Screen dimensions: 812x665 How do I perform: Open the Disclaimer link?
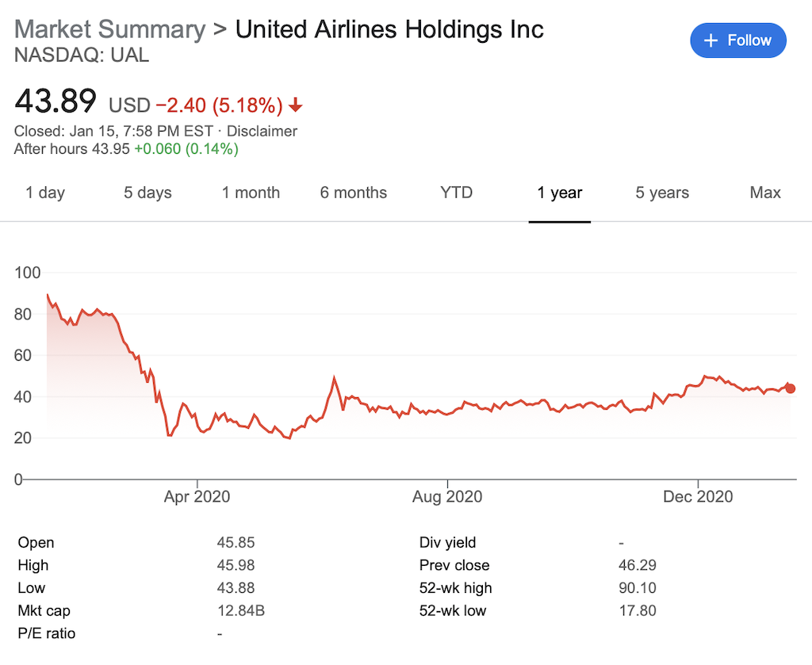(262, 131)
